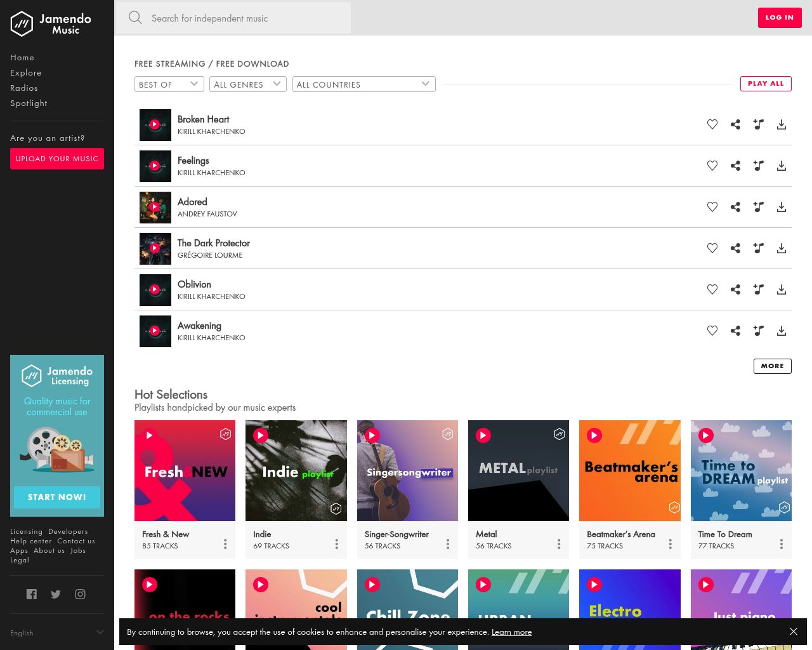Open Radios from the sidebar
This screenshot has width=812, height=650.
coord(24,88)
